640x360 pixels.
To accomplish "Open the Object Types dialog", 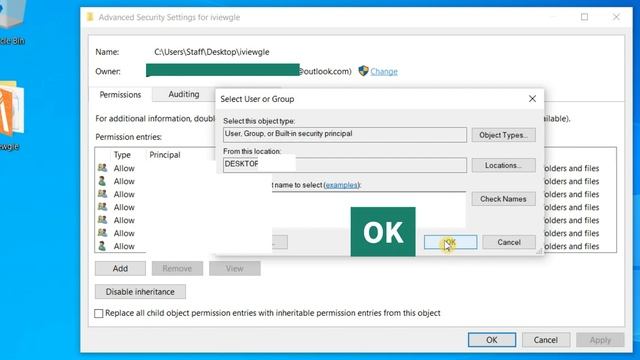I will point(504,135).
